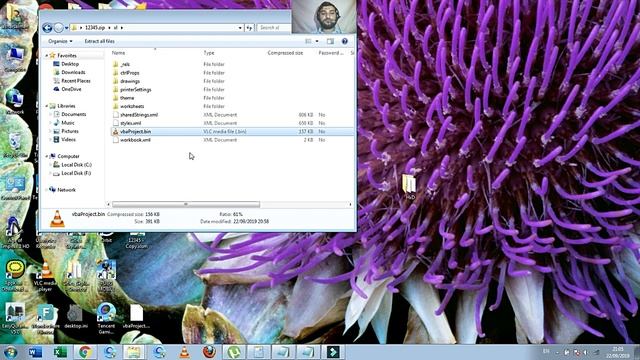Select Downloads in Favorites
The image size is (640, 360).
(x=73, y=72)
